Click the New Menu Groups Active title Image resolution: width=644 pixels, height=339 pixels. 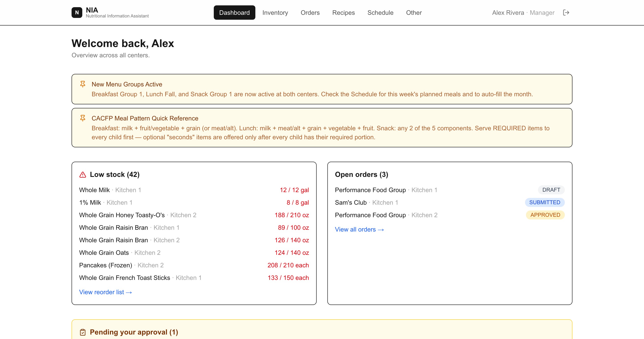pyautogui.click(x=127, y=84)
